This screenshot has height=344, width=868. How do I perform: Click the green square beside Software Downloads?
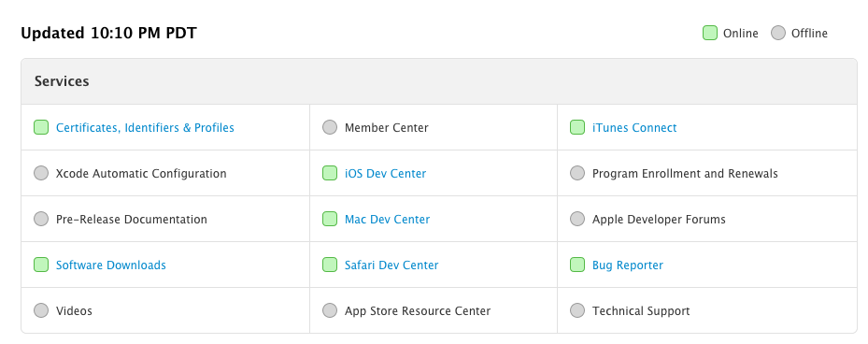pyautogui.click(x=41, y=265)
